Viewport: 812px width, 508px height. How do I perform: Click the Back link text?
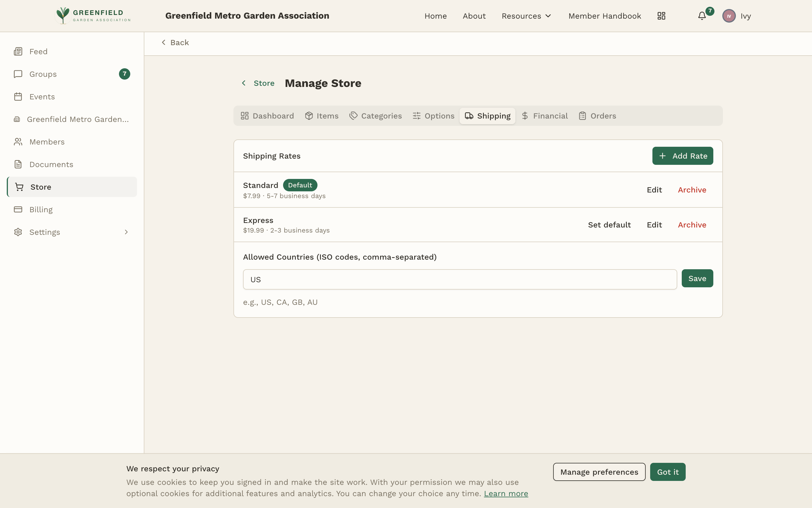point(180,42)
